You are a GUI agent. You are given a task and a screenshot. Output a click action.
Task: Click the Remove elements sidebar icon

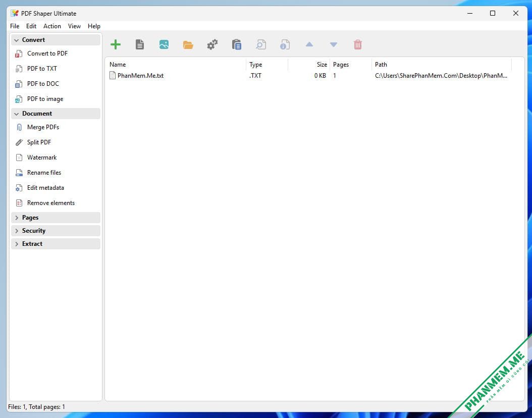(19, 203)
